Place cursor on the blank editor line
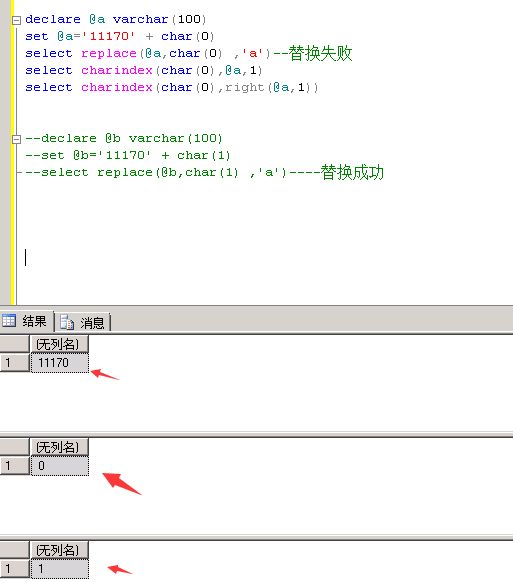This screenshot has height=583, width=513. (x=149, y=257)
